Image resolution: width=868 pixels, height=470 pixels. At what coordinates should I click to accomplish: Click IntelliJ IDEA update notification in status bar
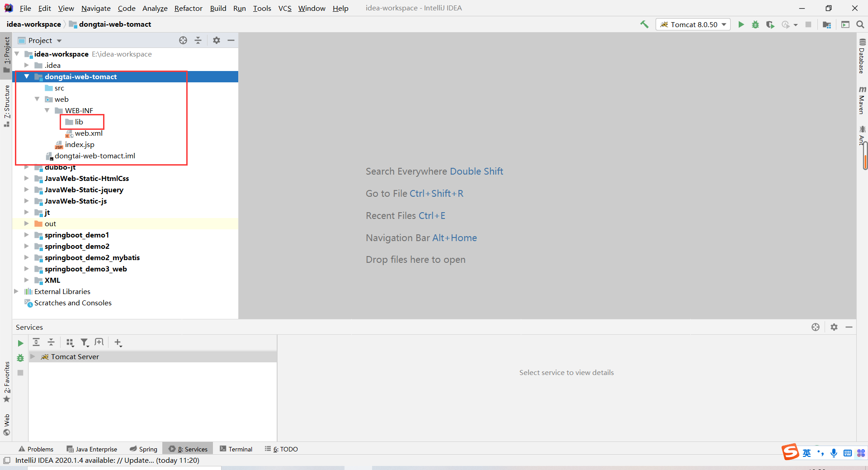pyautogui.click(x=107, y=461)
